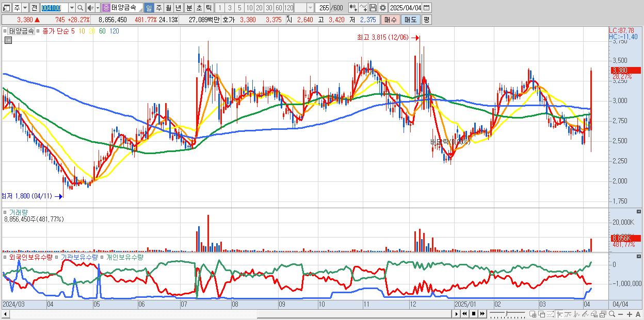The width and height of the screenshot is (644, 320).
Task: Click the stock code input field 004100
Action: point(54,8)
